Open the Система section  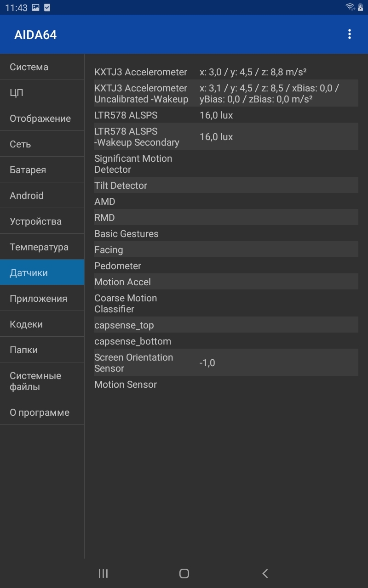42,67
